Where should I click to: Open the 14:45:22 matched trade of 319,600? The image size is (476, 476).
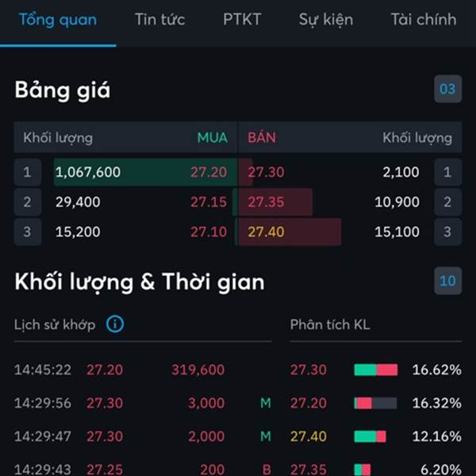tap(143, 370)
